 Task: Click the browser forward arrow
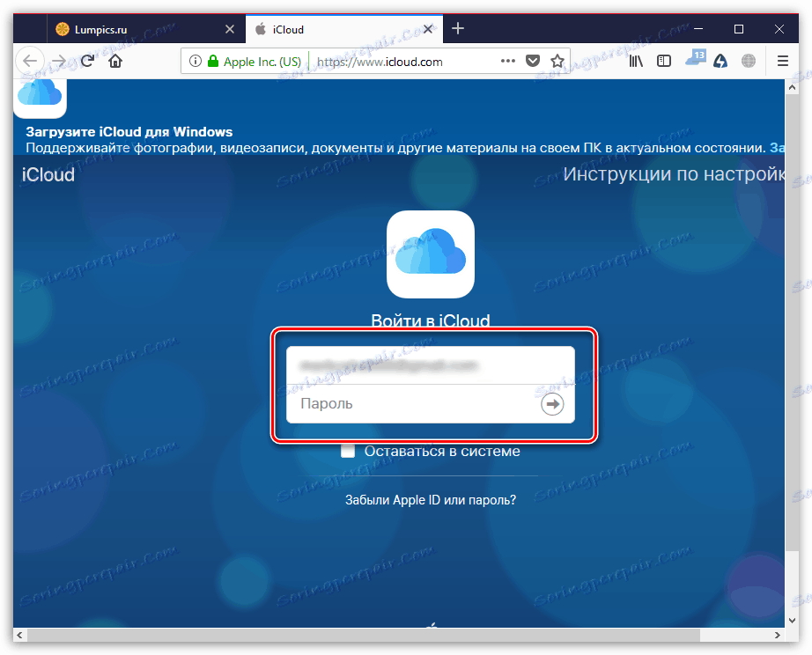(x=59, y=61)
